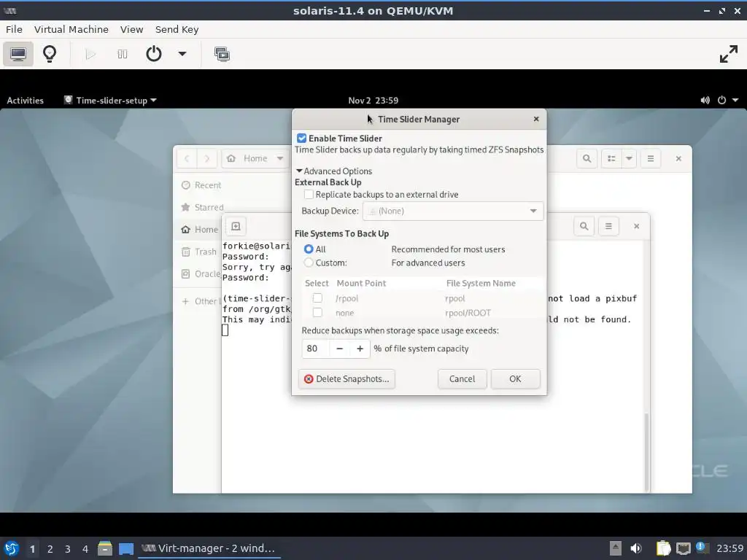Search within the terminal window
The width and height of the screenshot is (747, 560).
click(584, 226)
